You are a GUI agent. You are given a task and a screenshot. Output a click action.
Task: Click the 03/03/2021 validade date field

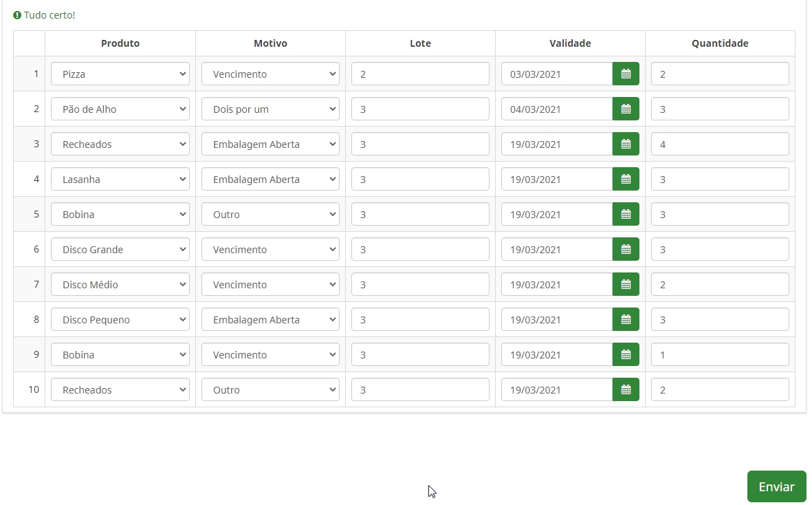pos(557,74)
